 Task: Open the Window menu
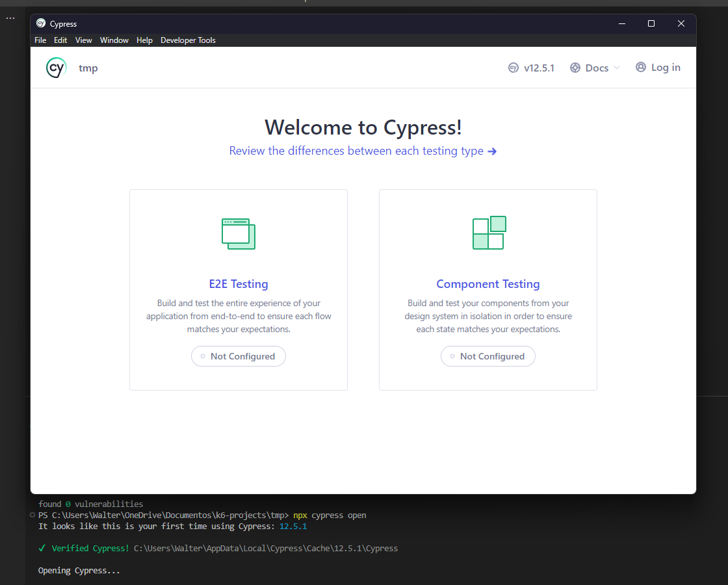pyautogui.click(x=114, y=40)
